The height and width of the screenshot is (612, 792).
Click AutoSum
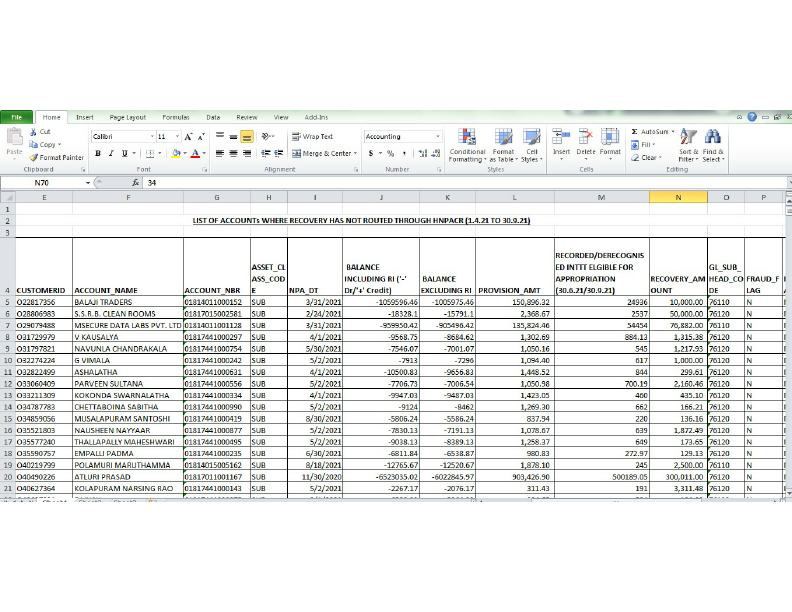pos(652,132)
